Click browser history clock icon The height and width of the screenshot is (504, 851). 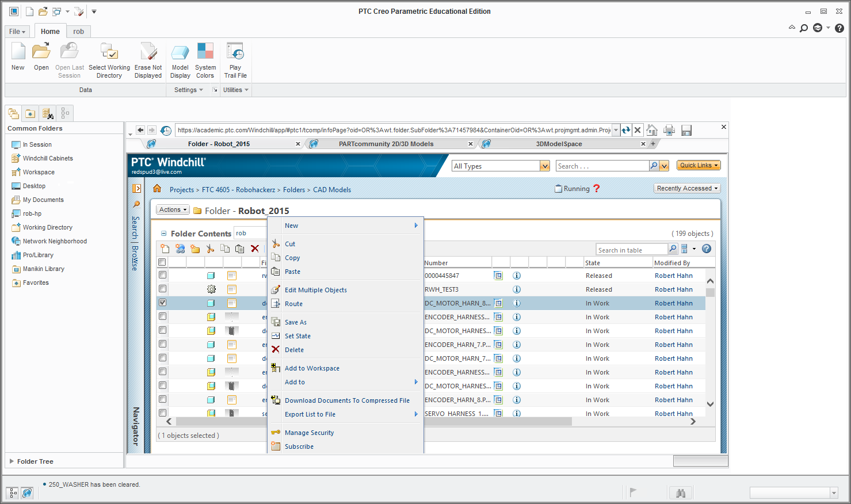[x=166, y=131]
